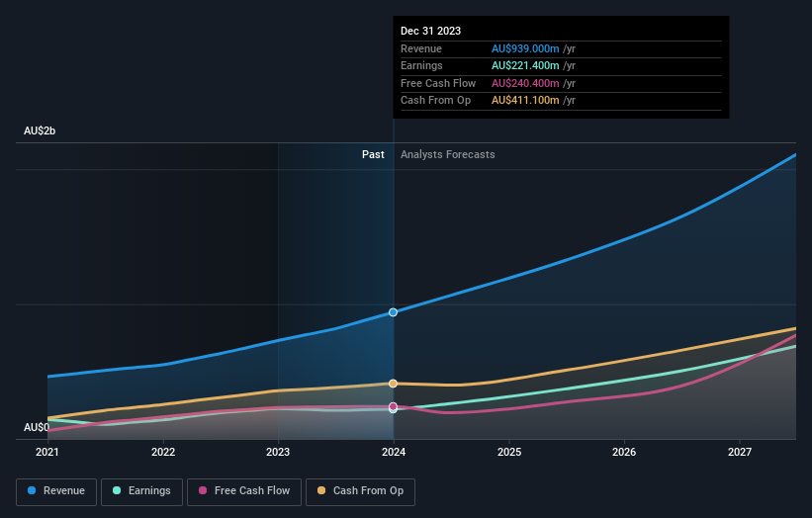Toggle the Free Cash Flow legend button
Viewport: 812px width, 518px height.
[x=244, y=491]
